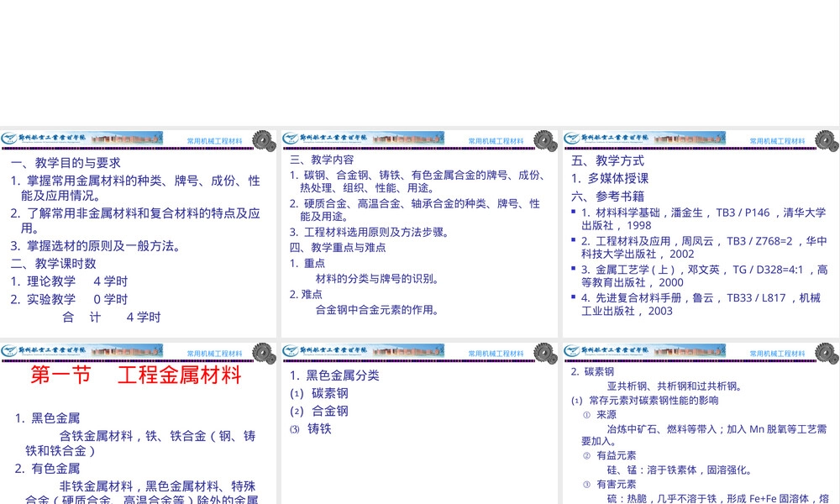Click the 1. 黑色金属分类 heading

click(334, 375)
